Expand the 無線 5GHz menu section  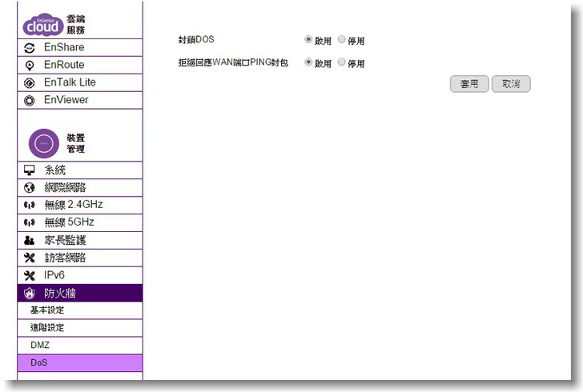point(69,222)
